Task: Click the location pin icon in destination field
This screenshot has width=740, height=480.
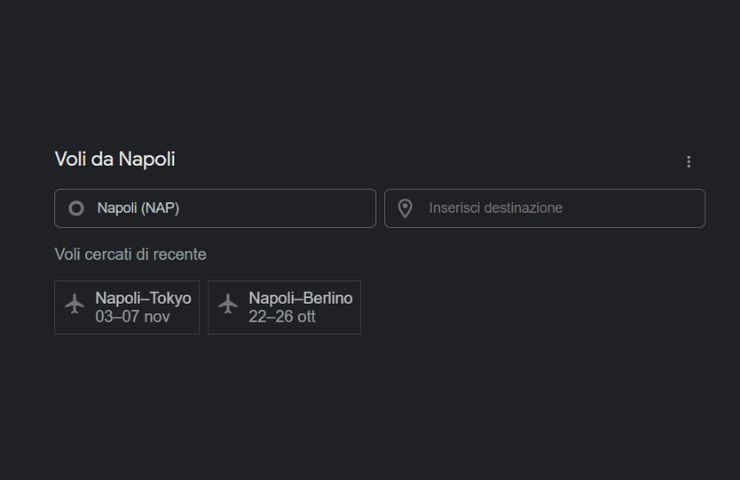Action: (x=405, y=208)
